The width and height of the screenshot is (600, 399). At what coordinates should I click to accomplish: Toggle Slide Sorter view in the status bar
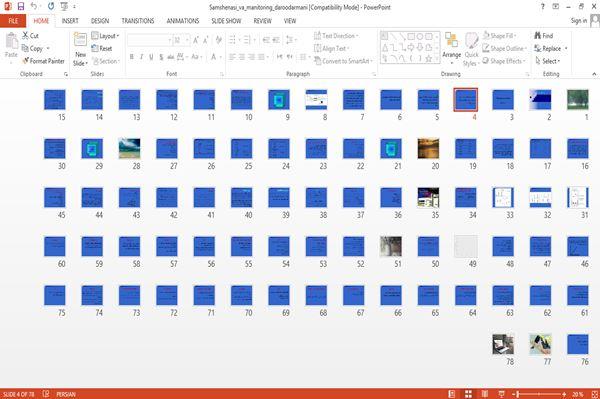[468, 394]
